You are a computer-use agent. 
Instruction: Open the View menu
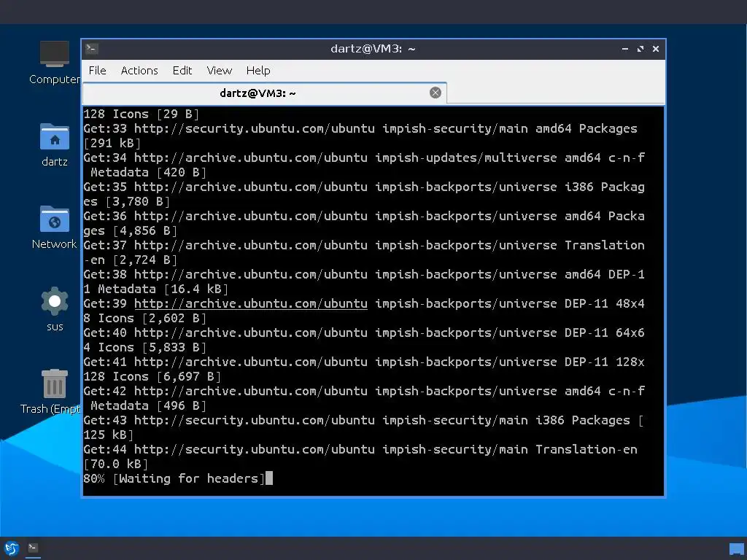219,71
